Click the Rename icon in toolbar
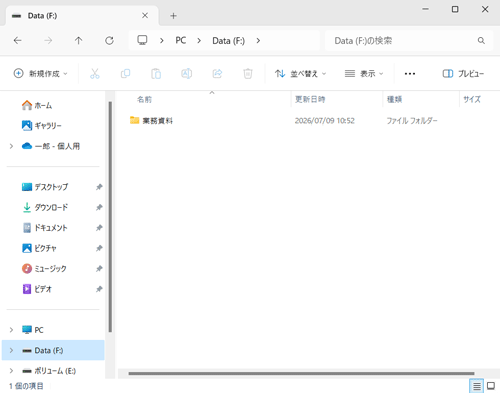This screenshot has height=393, width=500. 187,73
